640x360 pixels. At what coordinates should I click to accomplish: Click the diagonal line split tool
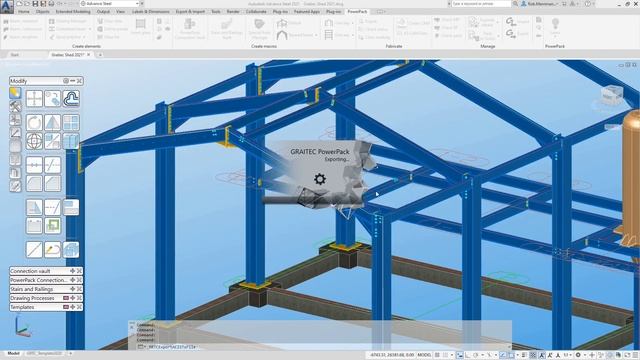pyautogui.click(x=53, y=165)
